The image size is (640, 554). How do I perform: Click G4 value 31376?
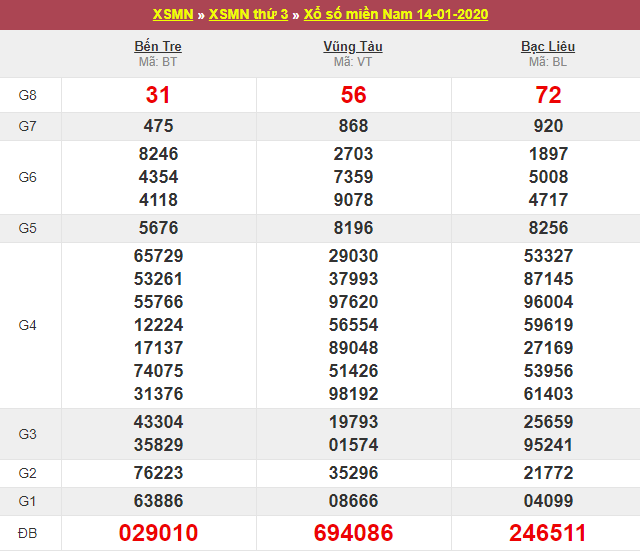click(x=158, y=394)
